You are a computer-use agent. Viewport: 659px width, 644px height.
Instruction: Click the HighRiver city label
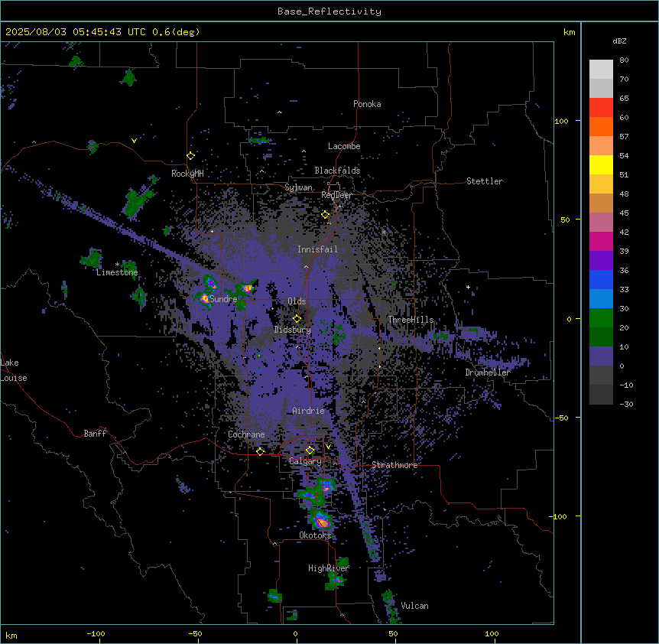(x=329, y=568)
